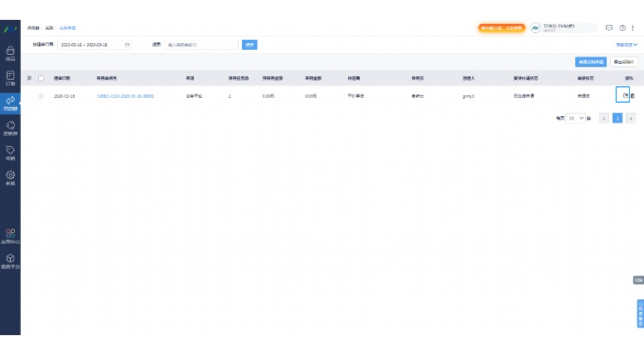Click the current blue breadcrumb page

[x=67, y=28]
